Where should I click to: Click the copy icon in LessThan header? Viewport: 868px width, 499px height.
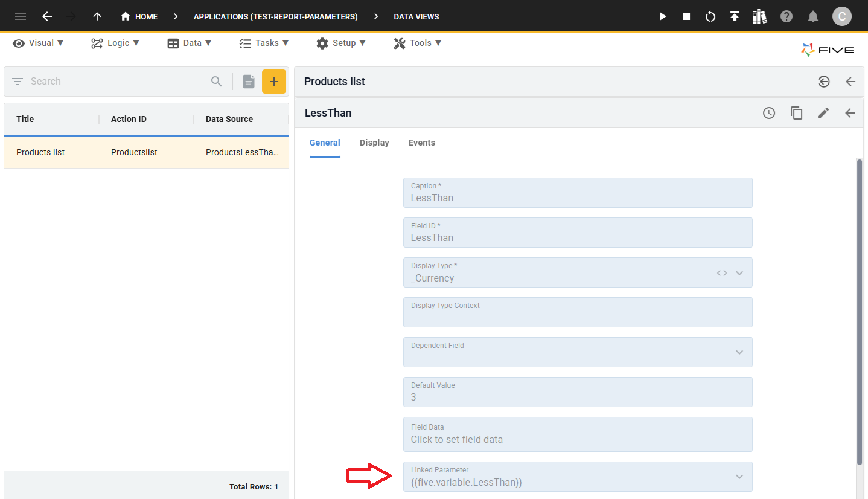pos(796,113)
